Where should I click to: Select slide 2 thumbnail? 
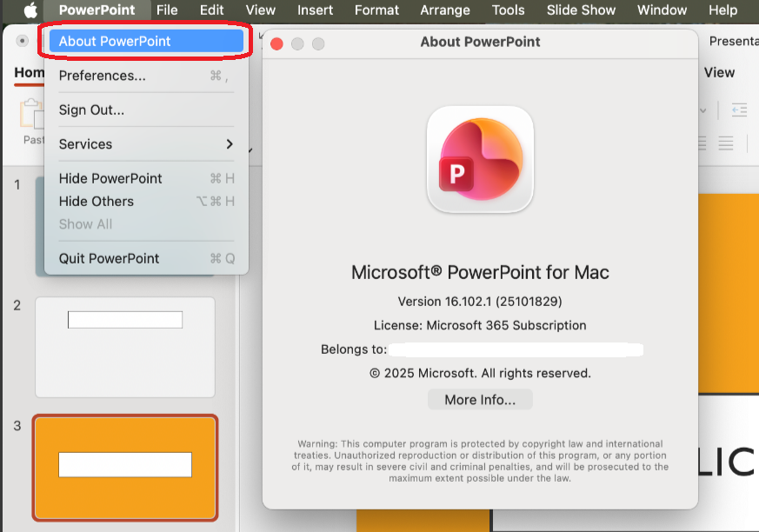pyautogui.click(x=125, y=347)
